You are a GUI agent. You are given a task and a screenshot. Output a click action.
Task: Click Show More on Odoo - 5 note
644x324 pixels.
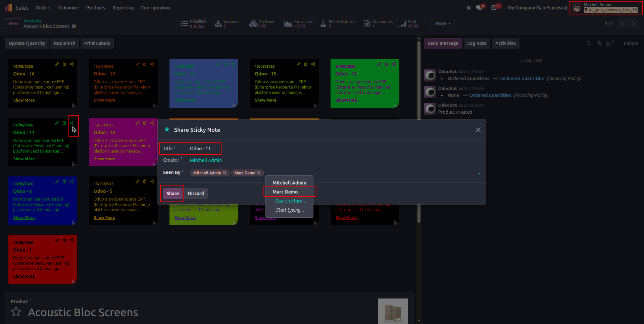pyautogui.click(x=104, y=218)
